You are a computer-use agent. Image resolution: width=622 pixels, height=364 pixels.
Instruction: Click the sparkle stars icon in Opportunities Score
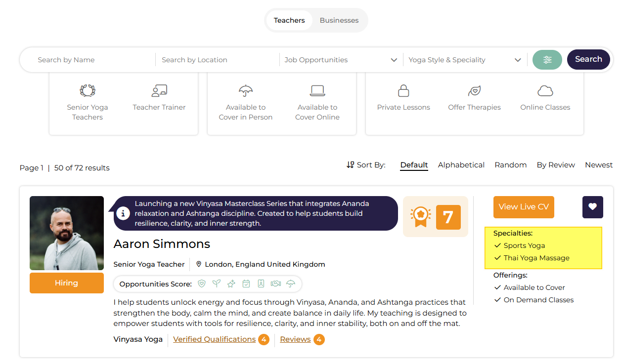[x=231, y=283]
